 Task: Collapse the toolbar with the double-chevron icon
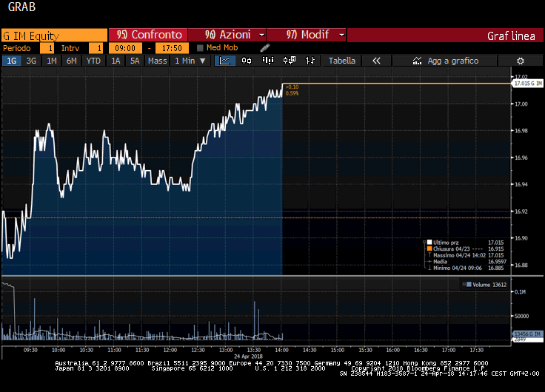376,61
